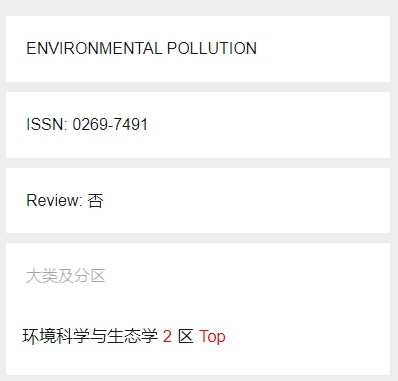This screenshot has width=398, height=381.
Task: Select the ISSN number 0269-7491
Action: pyautogui.click(x=110, y=124)
